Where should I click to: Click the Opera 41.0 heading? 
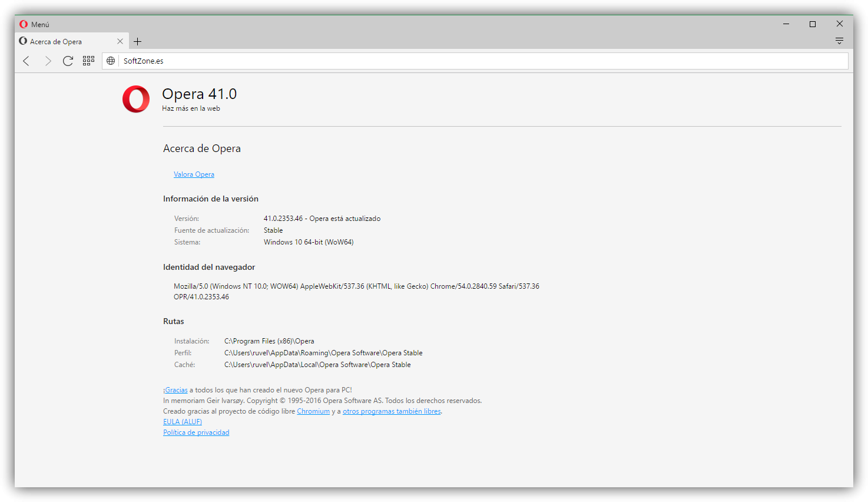coord(199,94)
